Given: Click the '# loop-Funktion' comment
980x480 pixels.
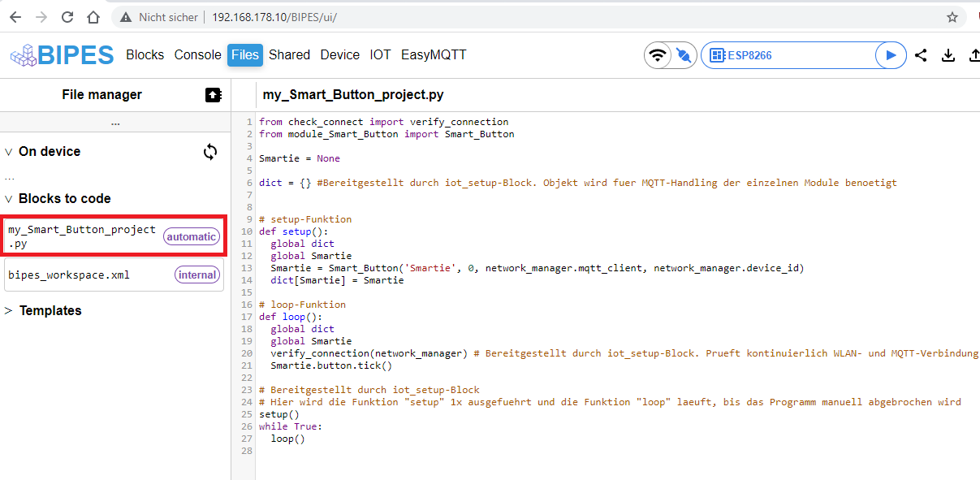Looking at the screenshot, I should [303, 305].
